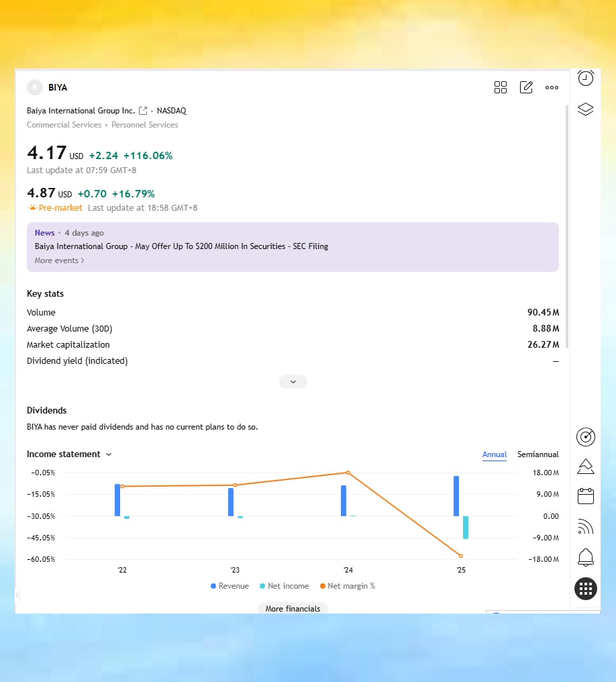Click the Pre-market sun icon
This screenshot has height=682, width=616.
click(x=33, y=208)
